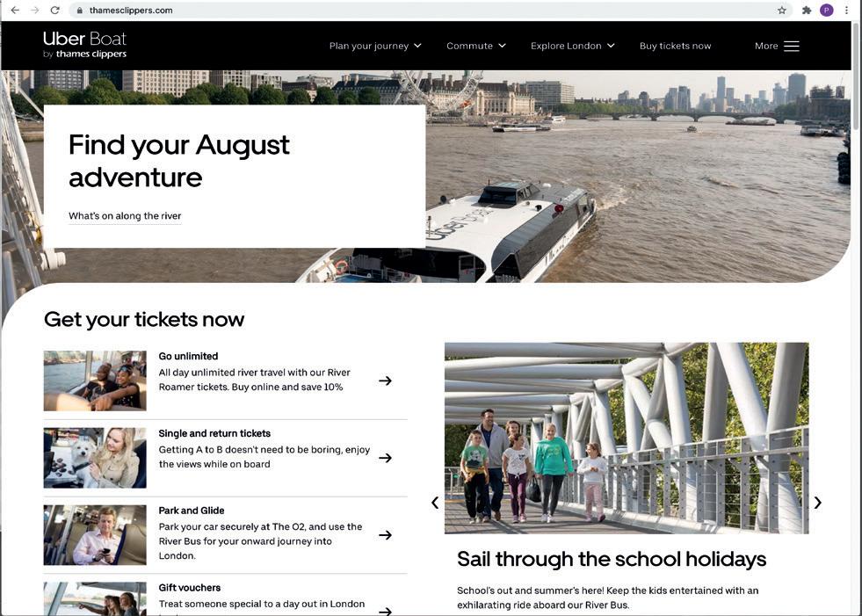The width and height of the screenshot is (862, 616).
Task: Click the Gift vouchers heading
Action: pyautogui.click(x=190, y=587)
